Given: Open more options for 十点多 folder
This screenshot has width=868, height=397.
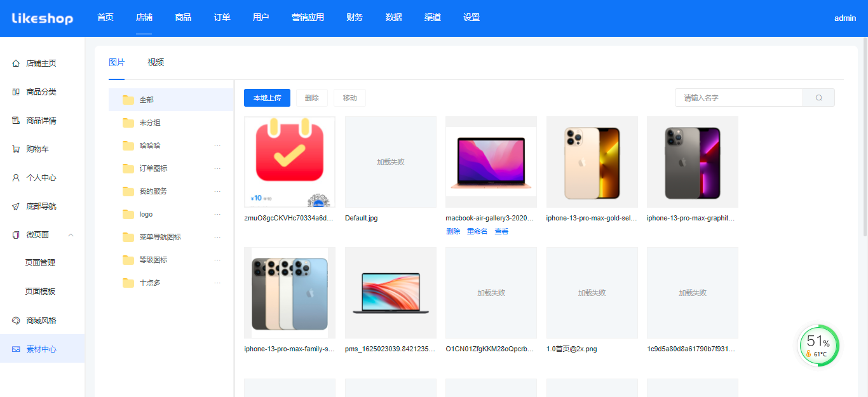Looking at the screenshot, I should point(217,283).
